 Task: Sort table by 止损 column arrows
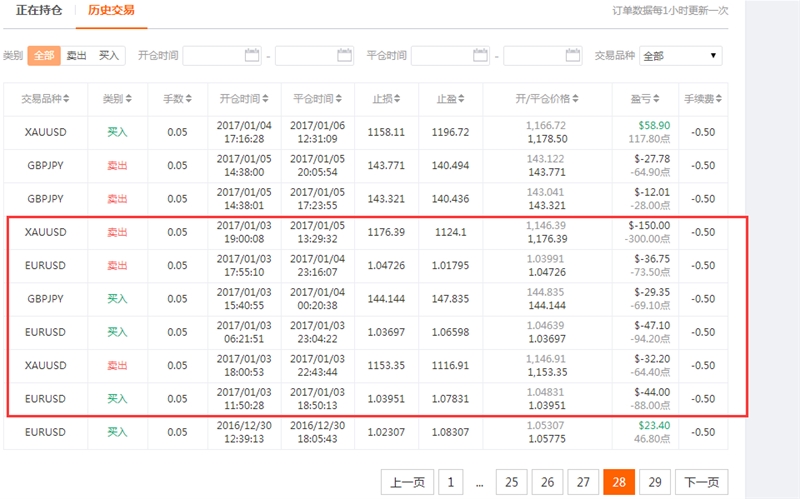coord(397,98)
